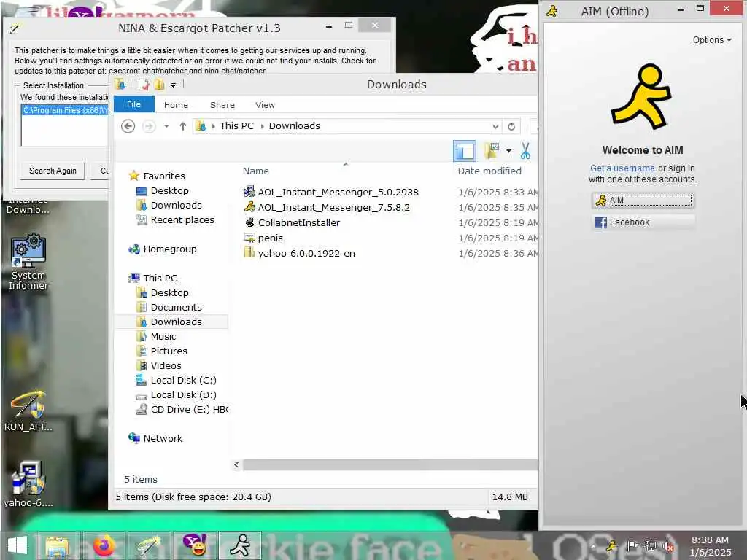Click the muted volume tray icon

pos(668,545)
